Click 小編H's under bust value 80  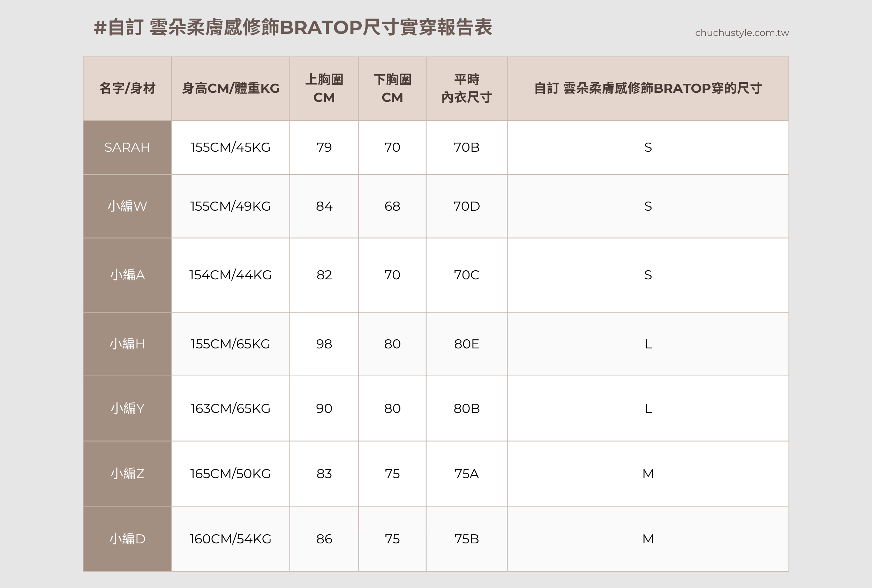(392, 344)
